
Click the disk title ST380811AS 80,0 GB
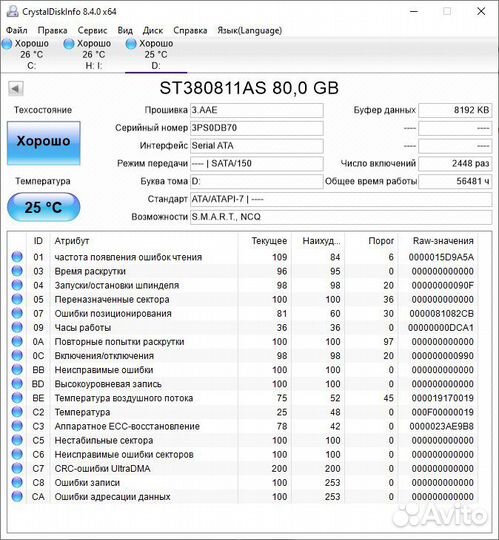249,88
